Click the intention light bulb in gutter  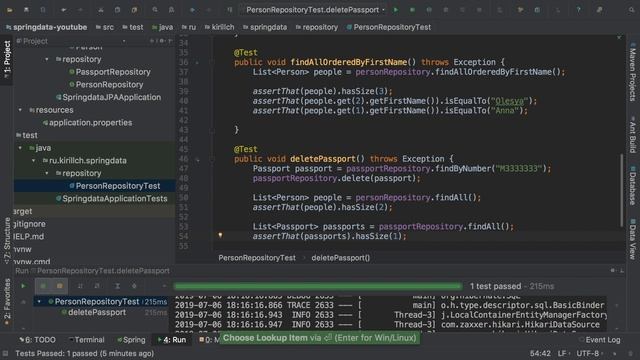click(x=220, y=235)
